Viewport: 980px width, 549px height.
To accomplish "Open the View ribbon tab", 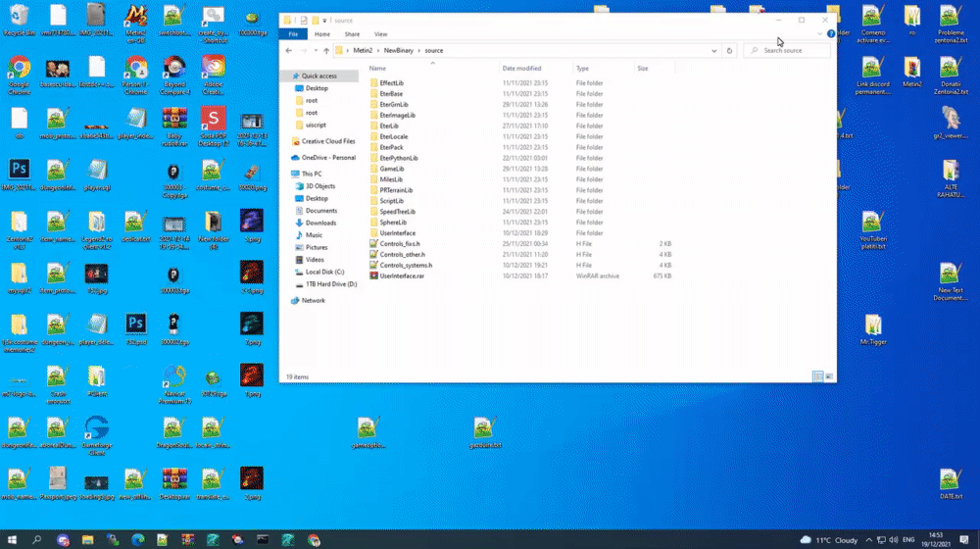I will [380, 34].
